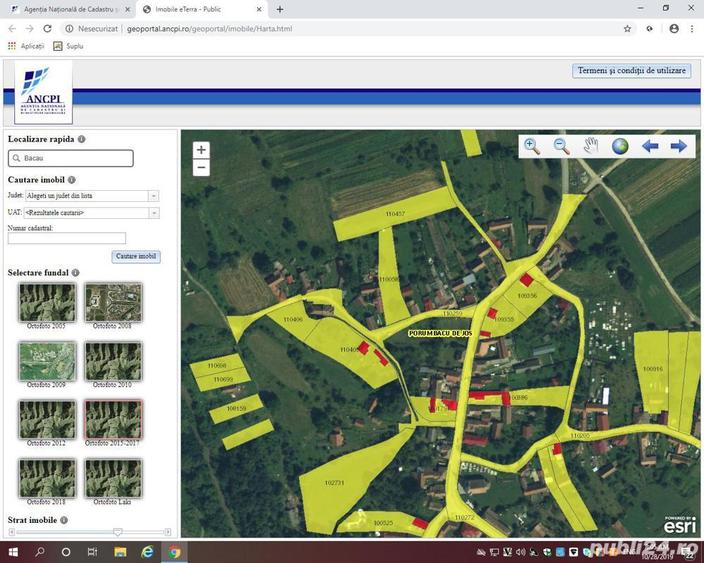Bookmark this page with star icon
Screen dimensions: 704x563
click(627, 29)
